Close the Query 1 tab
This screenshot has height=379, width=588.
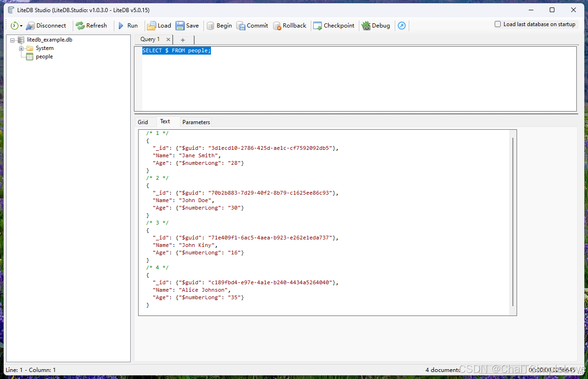pyautogui.click(x=168, y=40)
